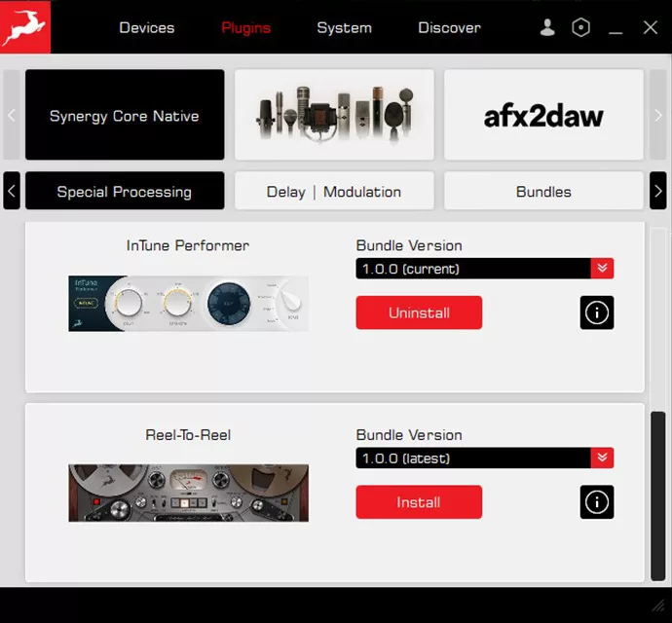Go to previous platform banner arrow

pos(12,115)
